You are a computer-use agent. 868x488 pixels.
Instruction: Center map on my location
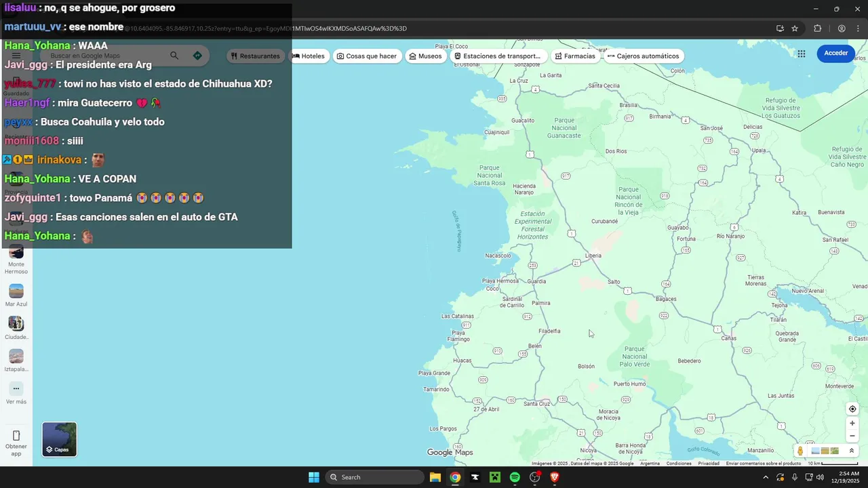click(852, 409)
